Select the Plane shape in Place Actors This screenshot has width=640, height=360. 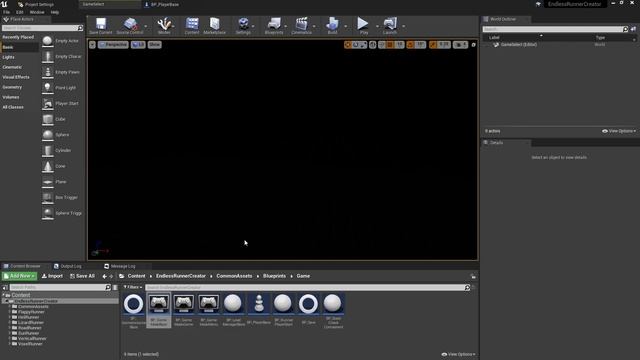click(x=61, y=182)
